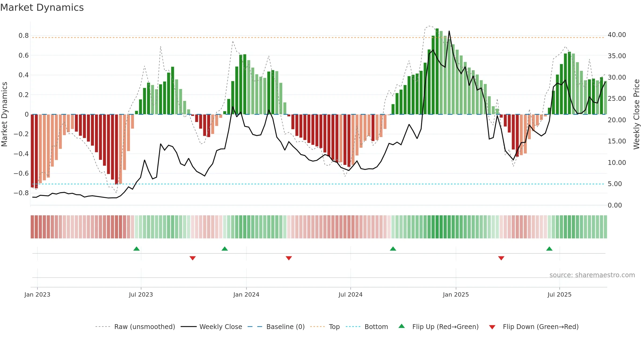
Task: Click the Market Dynamics chart title
Action: tap(42, 8)
